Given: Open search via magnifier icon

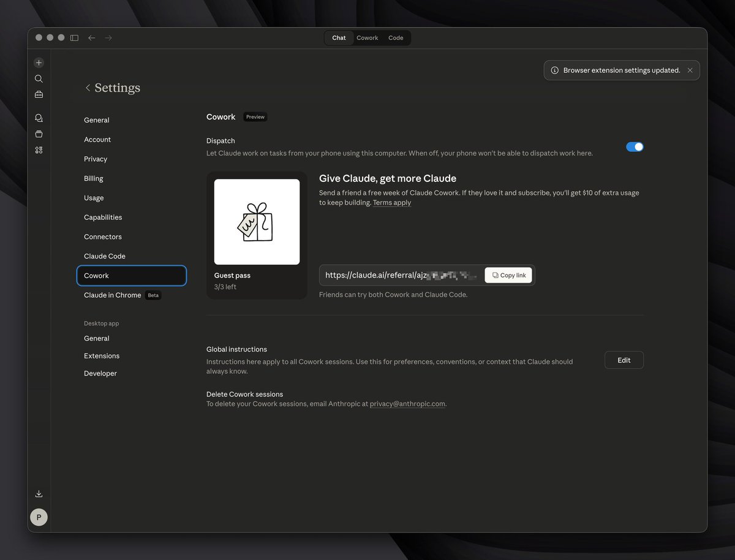Looking at the screenshot, I should [x=39, y=78].
